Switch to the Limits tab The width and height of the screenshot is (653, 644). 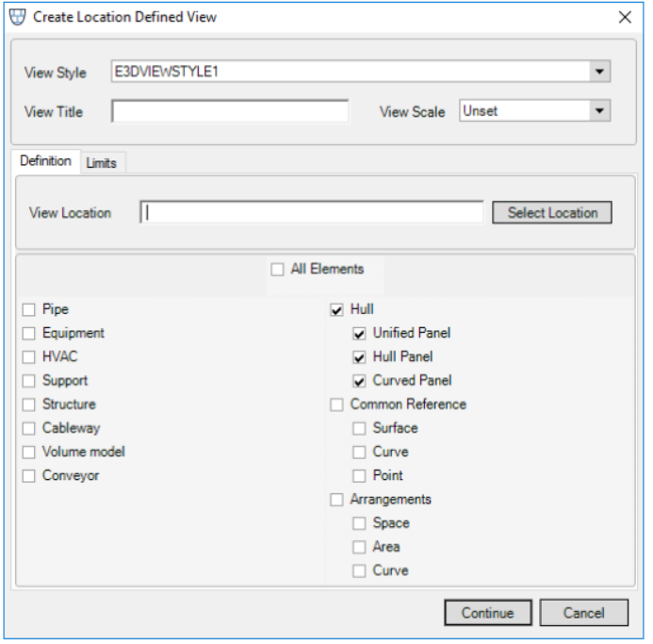[x=101, y=163]
